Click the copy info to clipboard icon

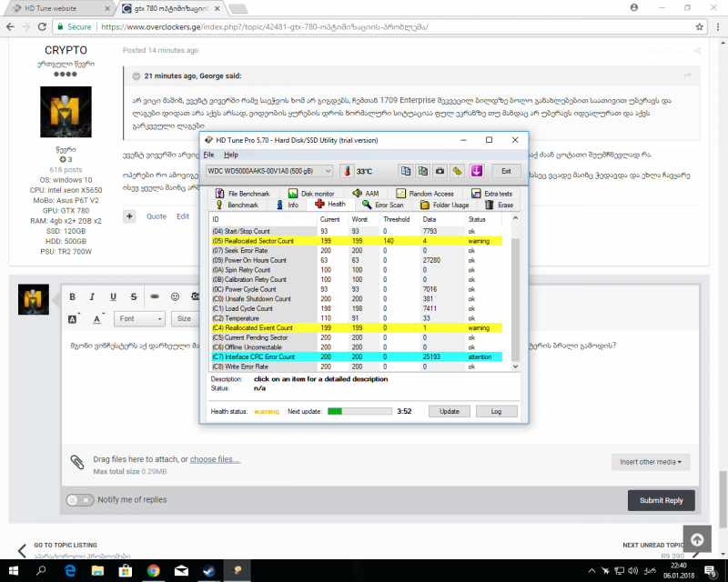[406, 171]
